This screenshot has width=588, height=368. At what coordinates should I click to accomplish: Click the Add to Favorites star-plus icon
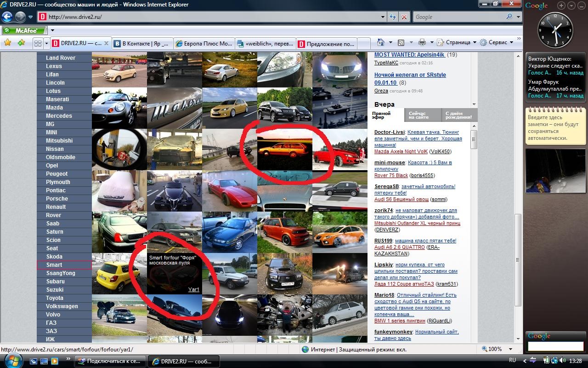click(x=21, y=42)
